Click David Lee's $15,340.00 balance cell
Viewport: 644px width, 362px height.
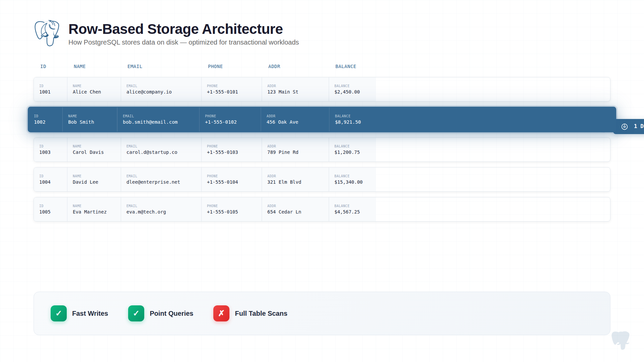coord(348,182)
